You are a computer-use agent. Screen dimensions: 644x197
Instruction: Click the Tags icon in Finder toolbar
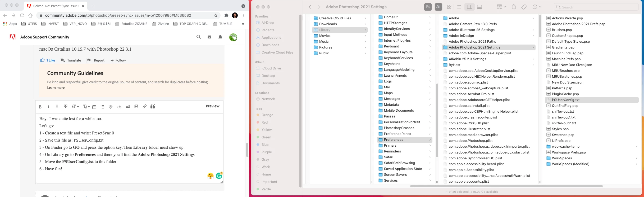524,7
